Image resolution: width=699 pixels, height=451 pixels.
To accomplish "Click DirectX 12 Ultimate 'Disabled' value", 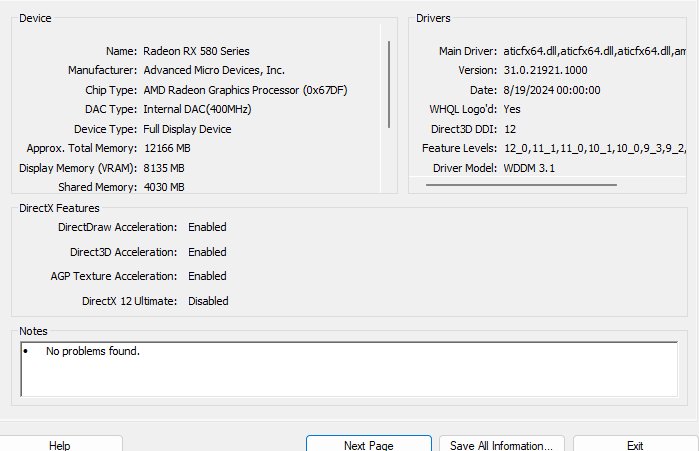I will (x=208, y=301).
